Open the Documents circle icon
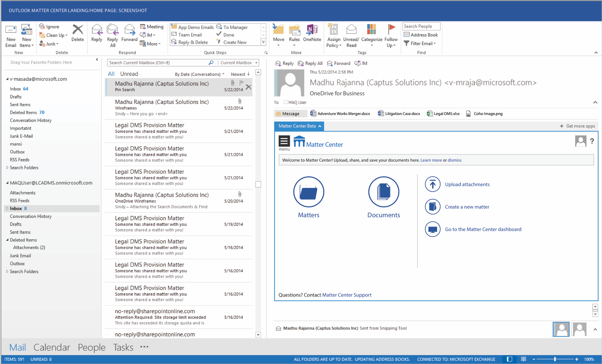Viewport: 602px width, 364px height. (383, 192)
